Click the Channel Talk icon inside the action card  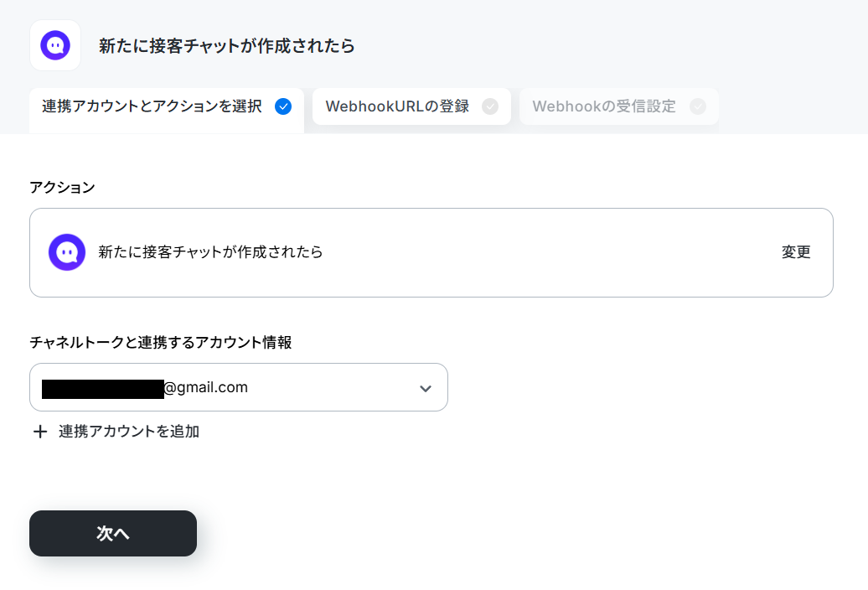[67, 252]
